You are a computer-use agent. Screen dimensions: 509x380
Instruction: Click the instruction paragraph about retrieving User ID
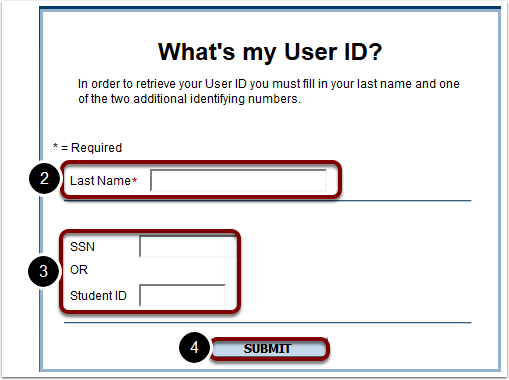pos(269,91)
